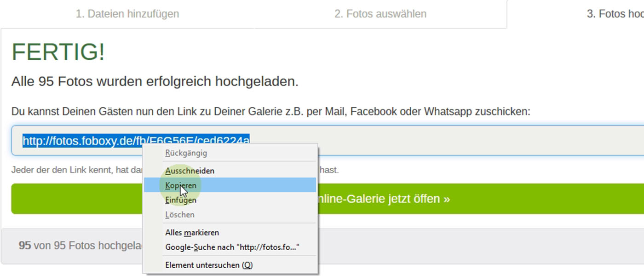Click the 'Alle 95 Fotos' success message
Viewport: 644px width, 276px height.
click(x=155, y=82)
